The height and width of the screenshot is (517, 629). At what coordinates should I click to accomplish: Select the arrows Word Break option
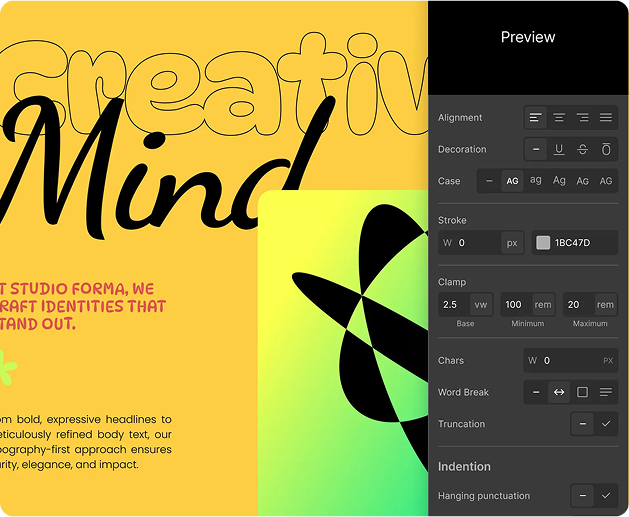pyautogui.click(x=559, y=392)
